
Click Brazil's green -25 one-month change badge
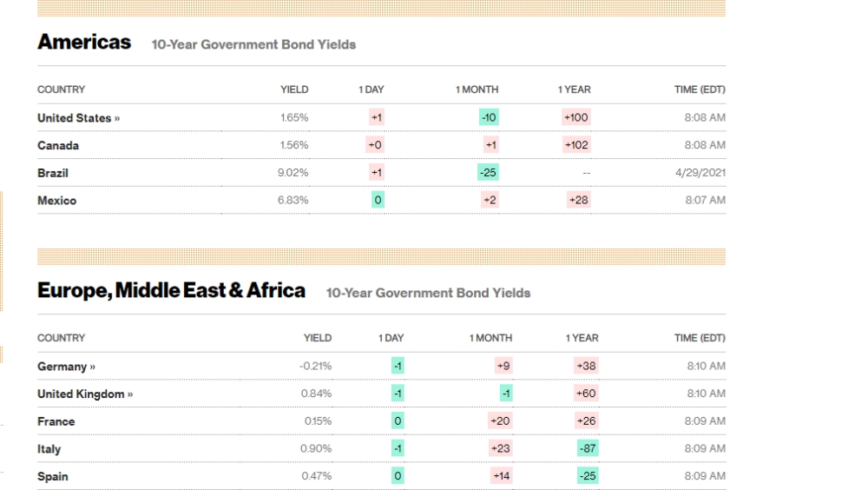click(x=488, y=172)
